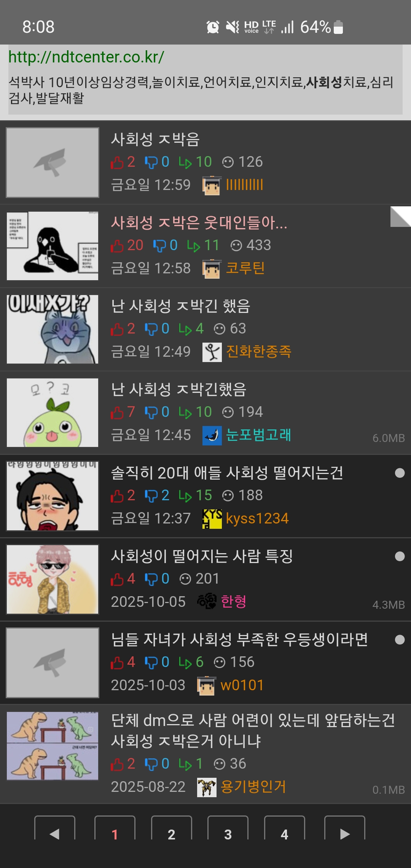Open post '난 사회성 ㅈ박긴 했음'
Image resolution: width=411 pixels, height=868 pixels.
(x=180, y=306)
